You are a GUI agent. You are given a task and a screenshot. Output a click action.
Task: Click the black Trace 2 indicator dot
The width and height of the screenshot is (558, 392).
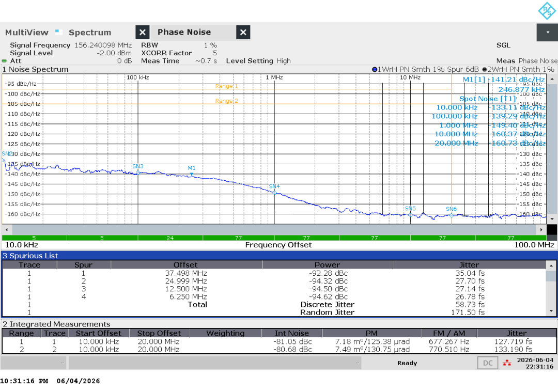pyautogui.click(x=484, y=69)
